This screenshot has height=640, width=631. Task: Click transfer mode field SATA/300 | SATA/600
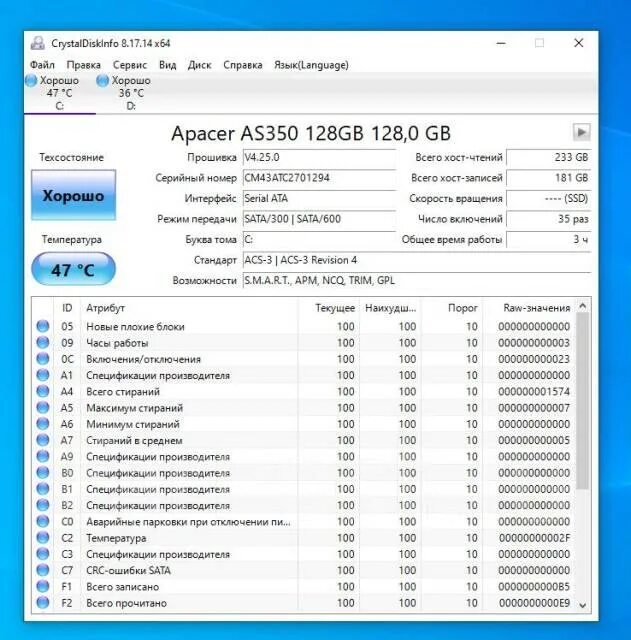tap(319, 219)
